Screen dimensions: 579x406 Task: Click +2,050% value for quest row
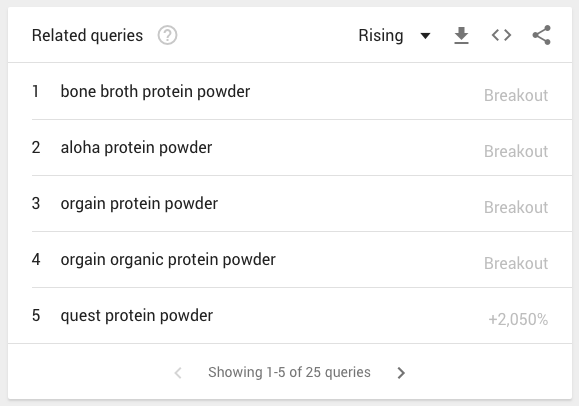518,320
